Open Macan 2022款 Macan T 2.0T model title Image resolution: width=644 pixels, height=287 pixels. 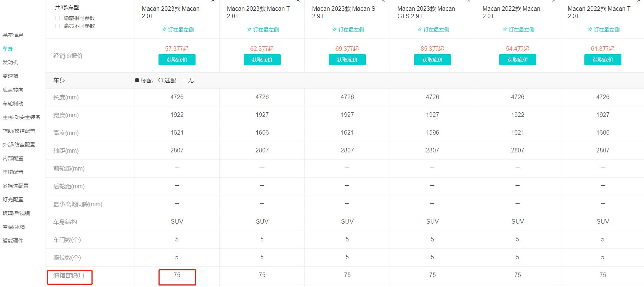(599, 12)
